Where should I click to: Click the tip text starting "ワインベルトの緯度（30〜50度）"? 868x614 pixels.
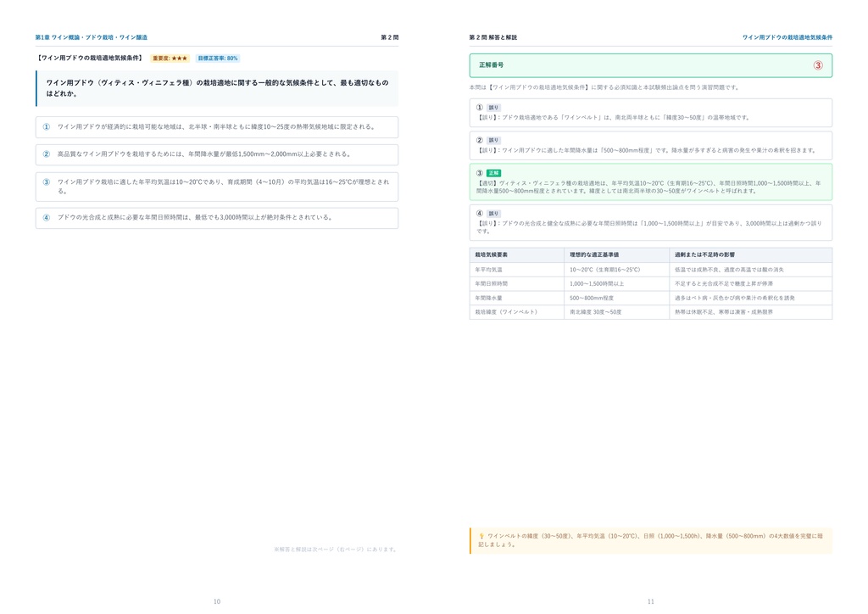pos(650,540)
